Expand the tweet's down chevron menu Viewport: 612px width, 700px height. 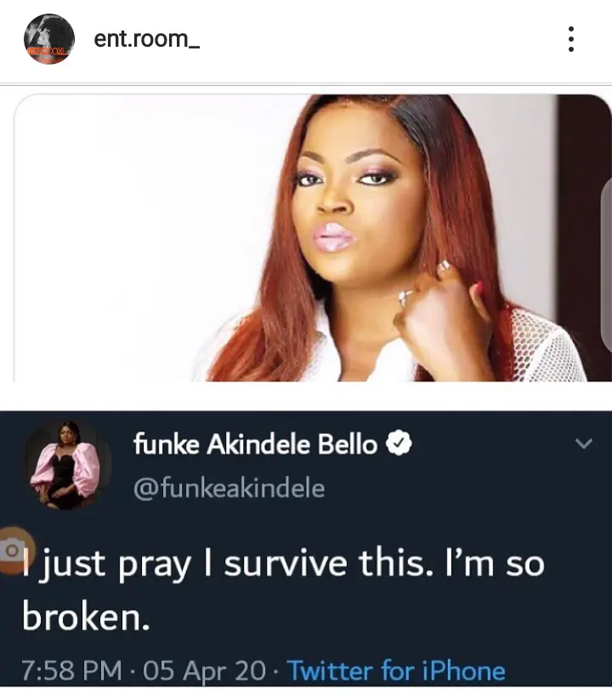(x=584, y=443)
